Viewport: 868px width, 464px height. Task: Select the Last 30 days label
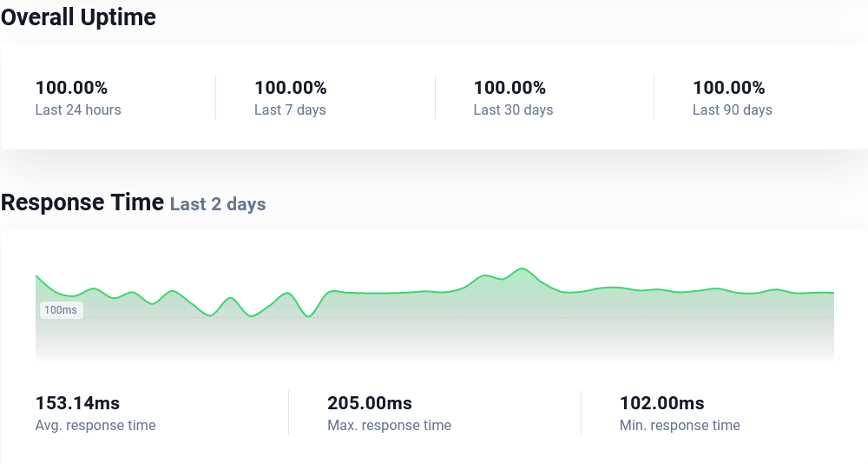tap(513, 110)
